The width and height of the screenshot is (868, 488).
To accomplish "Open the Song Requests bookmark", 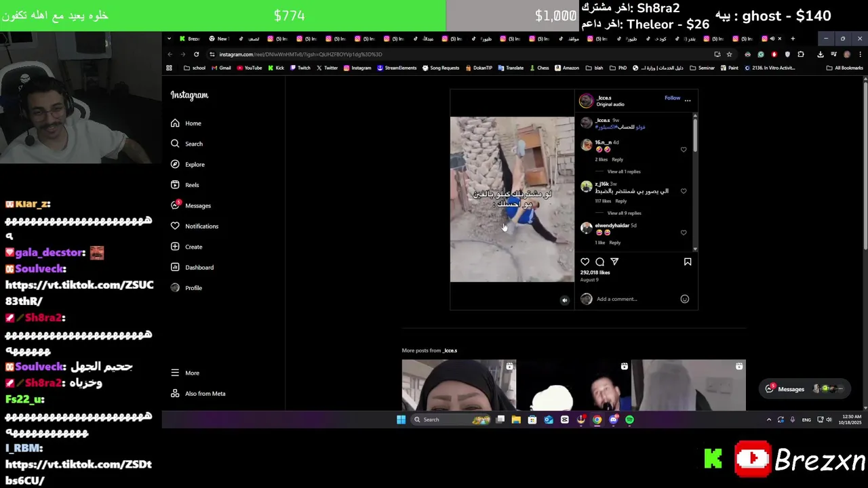I will click(441, 68).
